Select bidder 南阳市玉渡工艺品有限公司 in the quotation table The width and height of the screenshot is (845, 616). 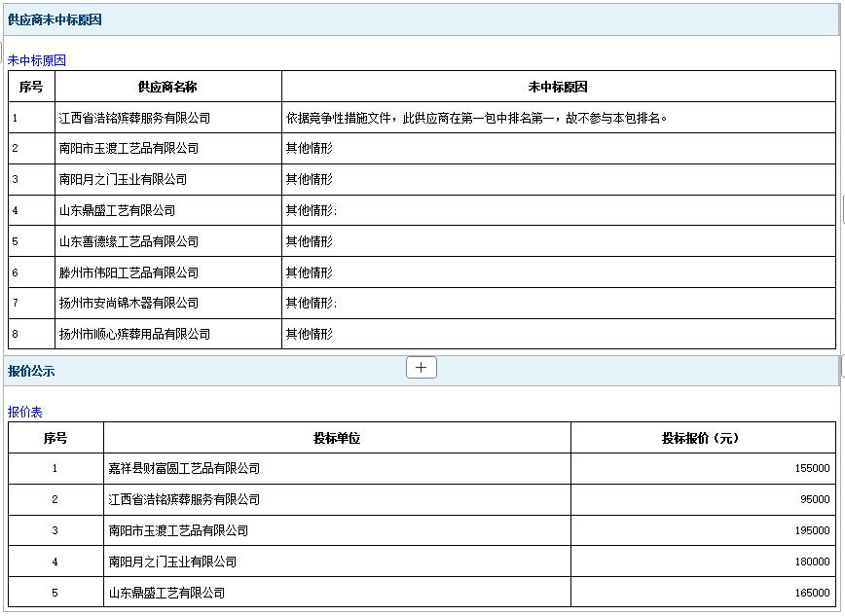pos(178,530)
